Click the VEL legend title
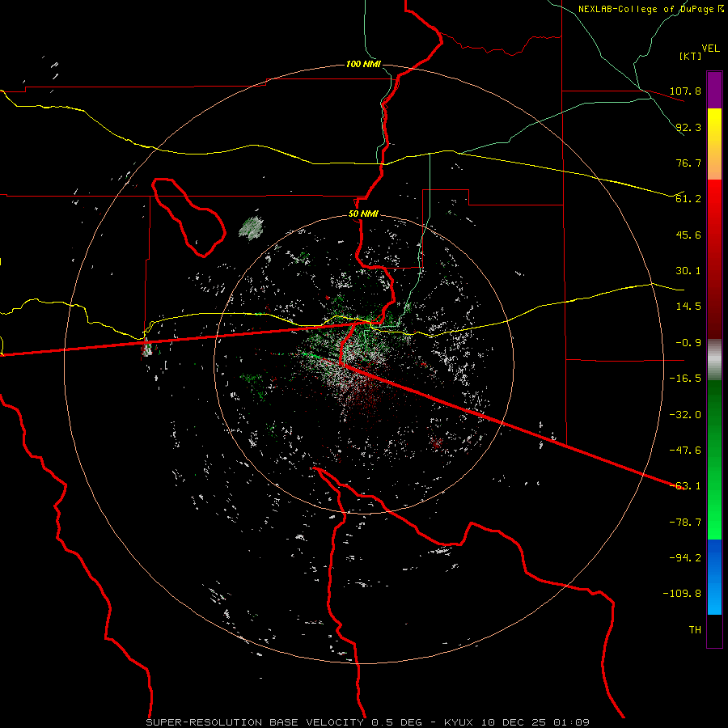728x728 pixels. coord(710,49)
